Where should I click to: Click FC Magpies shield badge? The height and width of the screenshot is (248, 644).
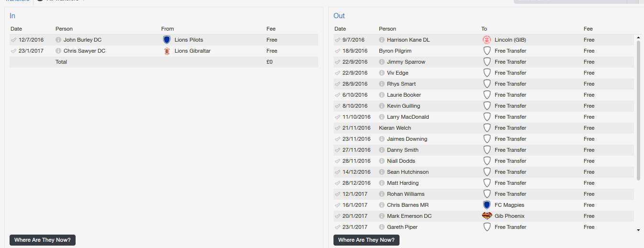point(487,205)
